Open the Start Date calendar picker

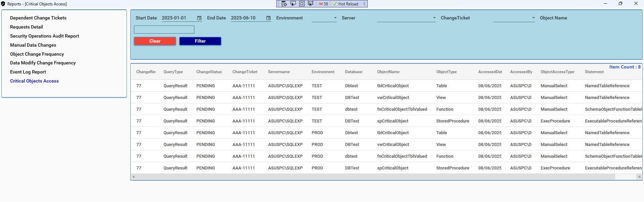tap(199, 18)
